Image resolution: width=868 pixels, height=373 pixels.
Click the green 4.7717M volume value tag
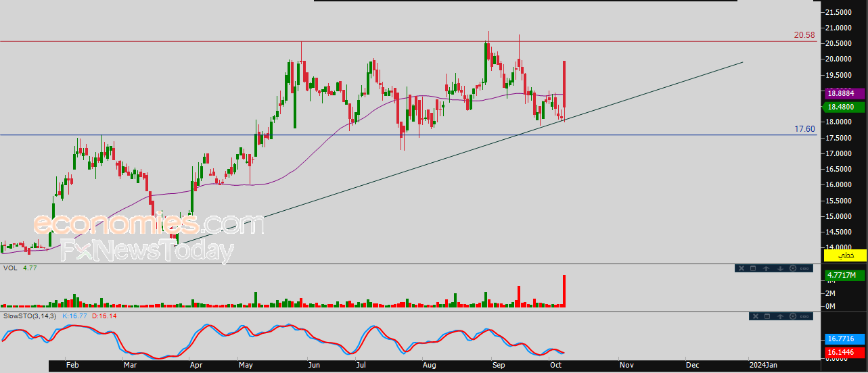click(x=845, y=275)
